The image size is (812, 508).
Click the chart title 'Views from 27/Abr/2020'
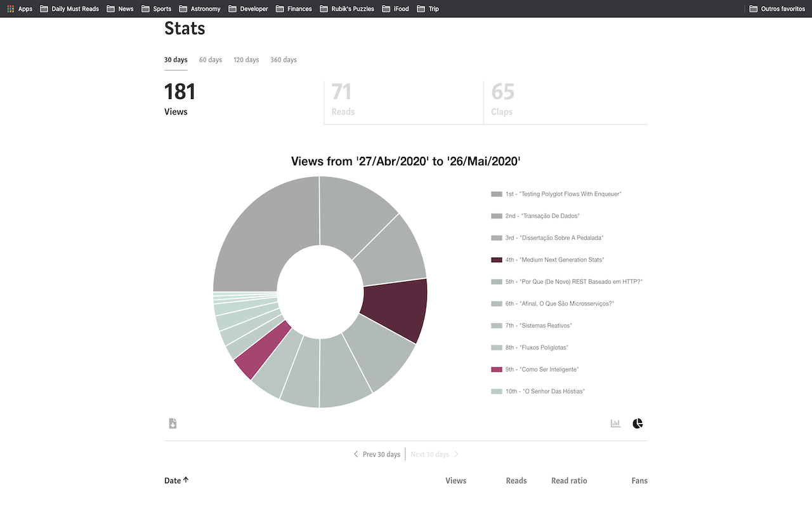(x=406, y=161)
